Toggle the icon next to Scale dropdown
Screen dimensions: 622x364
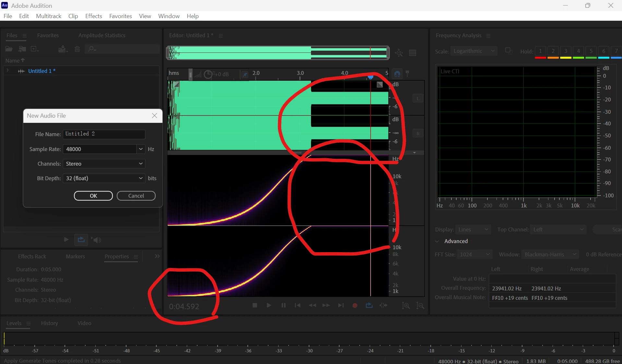(x=508, y=51)
